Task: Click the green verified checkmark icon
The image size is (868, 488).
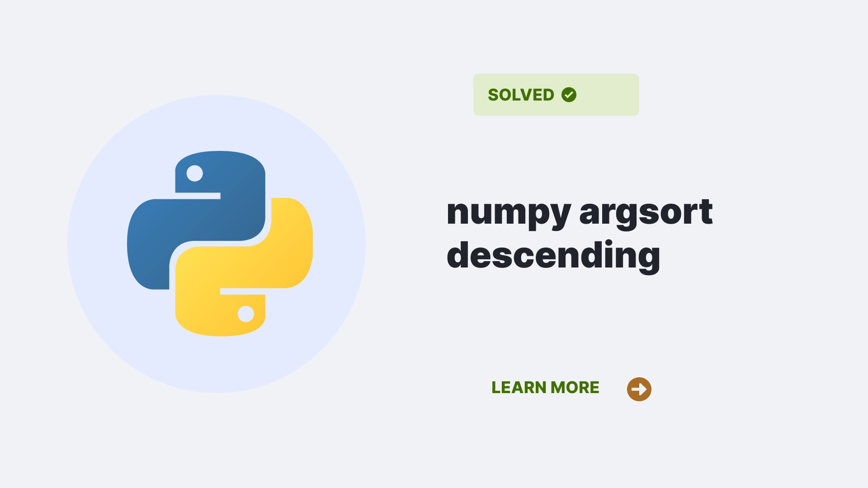Action: [568, 94]
